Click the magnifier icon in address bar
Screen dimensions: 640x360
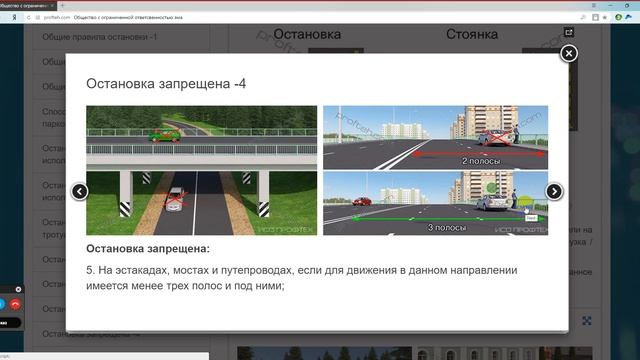click(583, 17)
